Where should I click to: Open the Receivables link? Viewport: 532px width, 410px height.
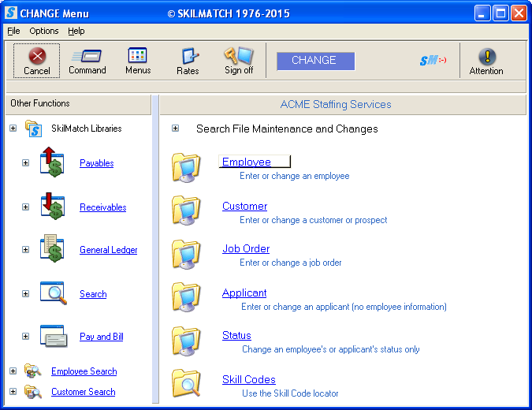(102, 207)
